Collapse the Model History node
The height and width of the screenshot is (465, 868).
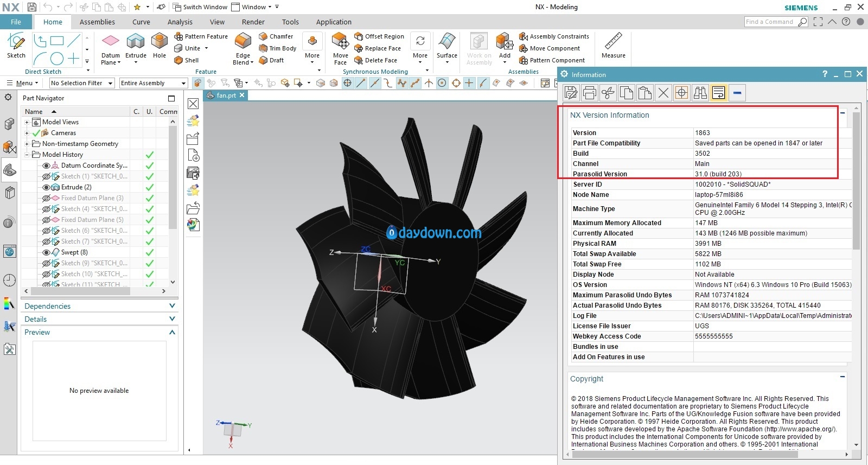coord(27,155)
